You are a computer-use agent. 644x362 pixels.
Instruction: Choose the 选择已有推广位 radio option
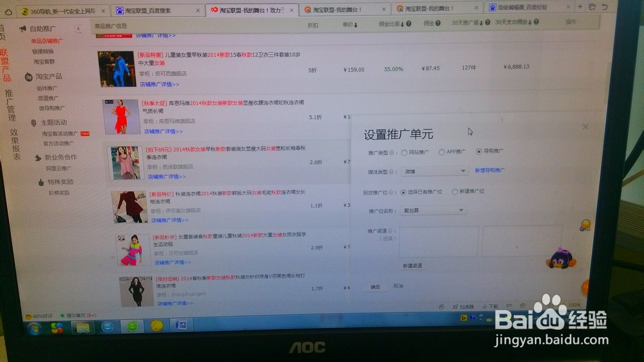pyautogui.click(x=403, y=193)
